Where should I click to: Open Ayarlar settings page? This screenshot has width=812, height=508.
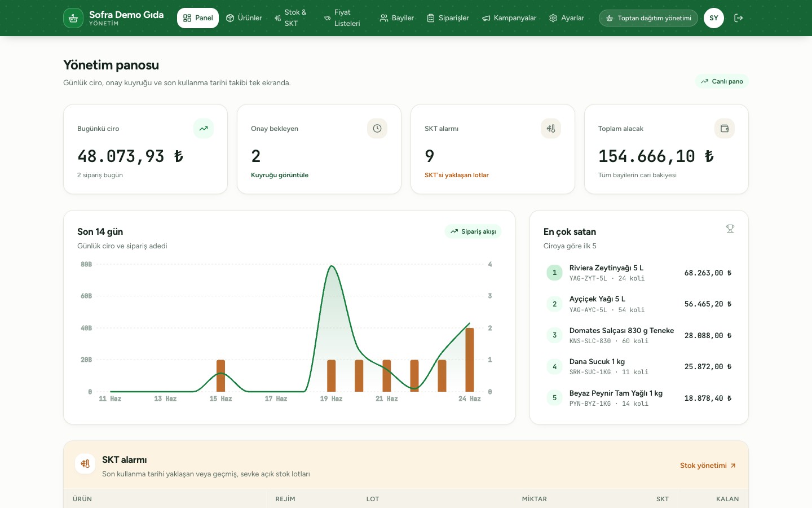567,18
